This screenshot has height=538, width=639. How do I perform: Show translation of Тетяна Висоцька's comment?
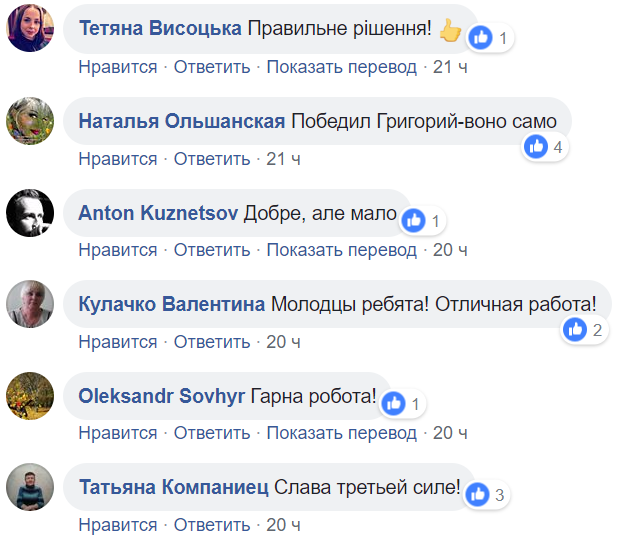coord(341,67)
